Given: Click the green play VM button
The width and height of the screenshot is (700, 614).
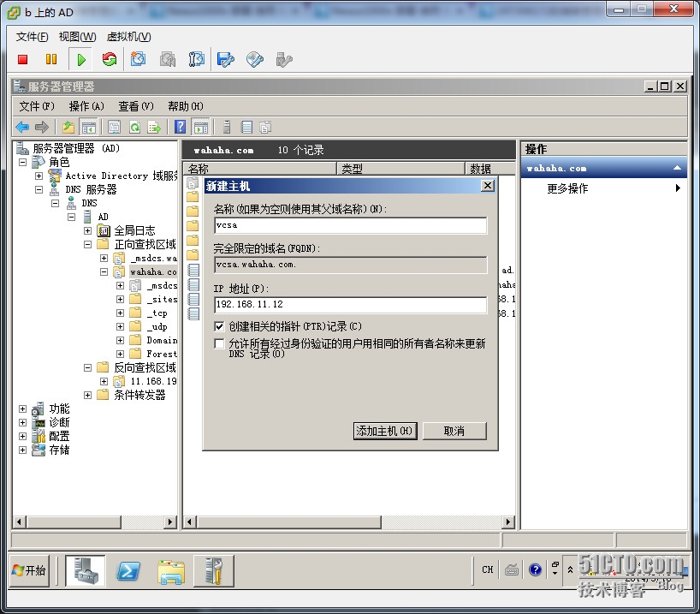Looking at the screenshot, I should [80, 59].
